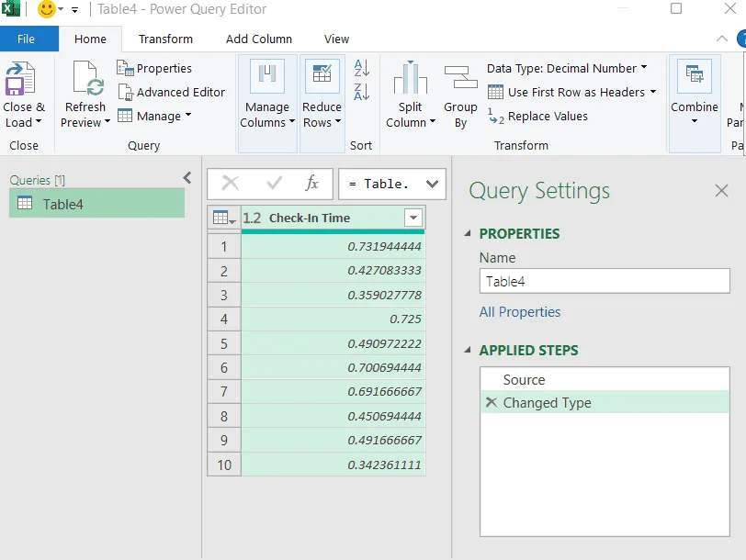Click the Excel app icon
Viewport: 746px width, 560px height.
coord(9,8)
